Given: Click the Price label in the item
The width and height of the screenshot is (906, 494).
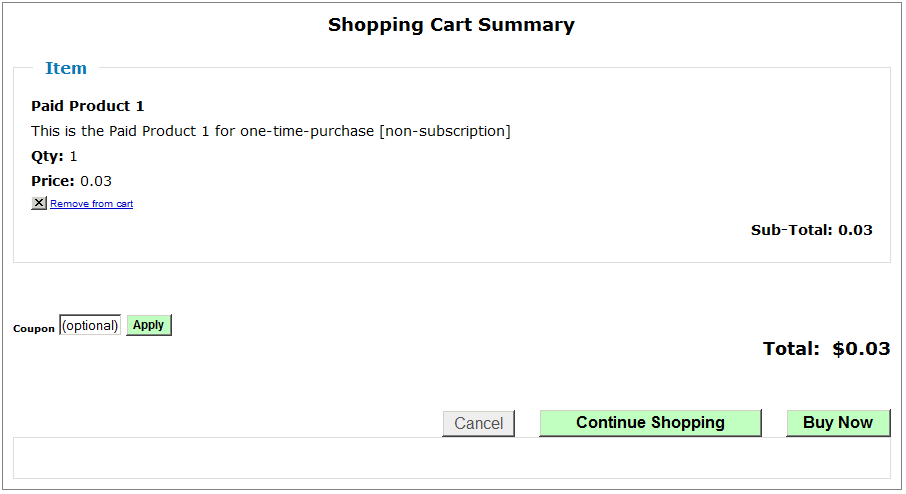Looking at the screenshot, I should (x=53, y=181).
